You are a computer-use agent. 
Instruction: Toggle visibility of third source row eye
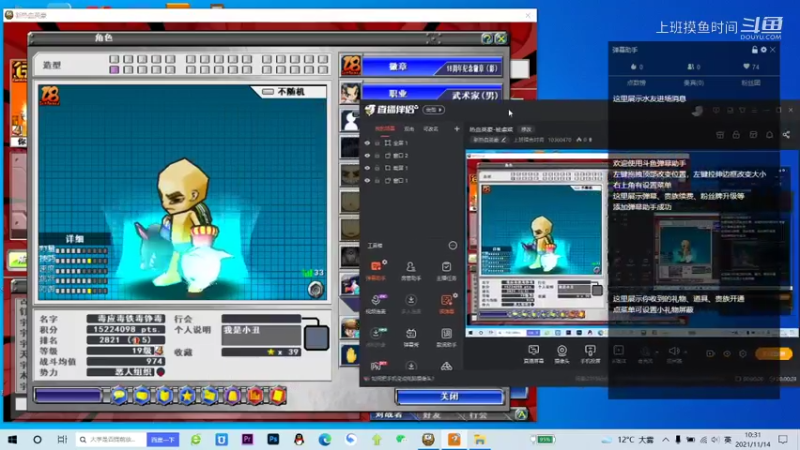coord(367,168)
